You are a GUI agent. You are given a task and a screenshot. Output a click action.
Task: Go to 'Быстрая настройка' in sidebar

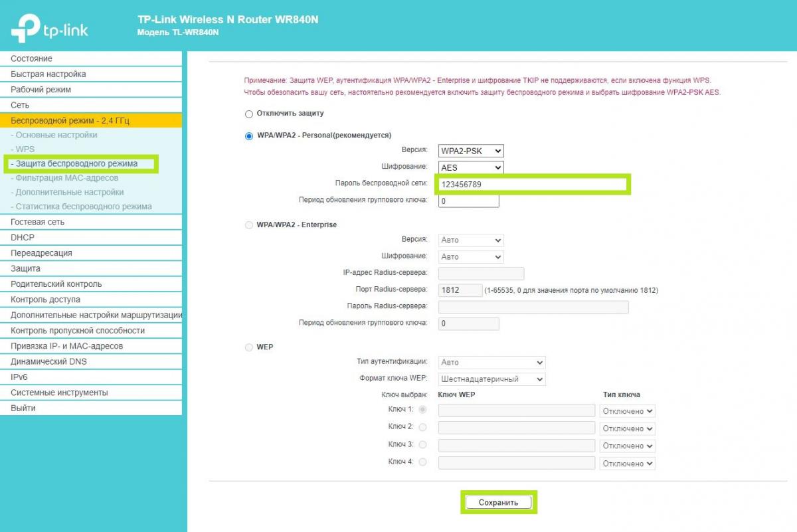[x=48, y=74]
